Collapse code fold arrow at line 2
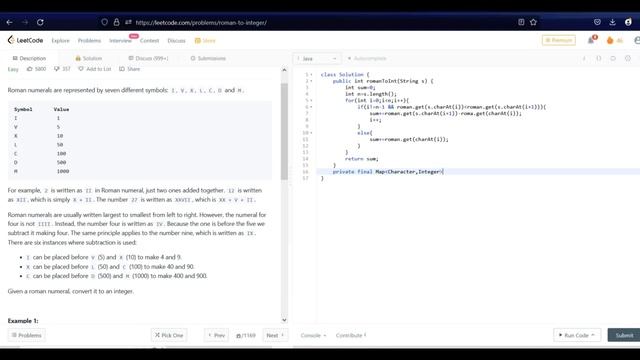The image size is (640, 360). [311, 81]
